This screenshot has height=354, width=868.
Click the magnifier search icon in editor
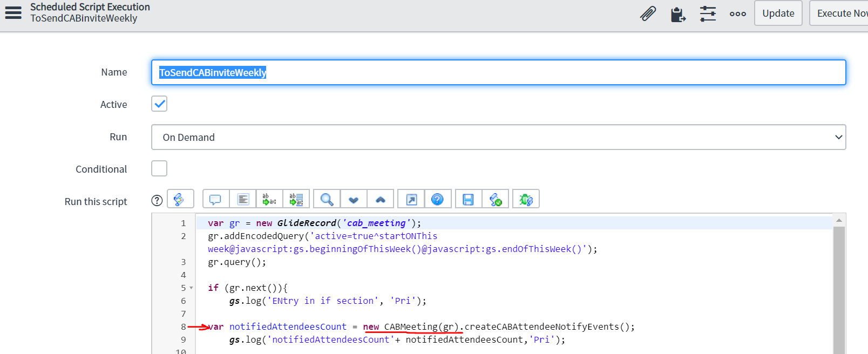click(327, 199)
